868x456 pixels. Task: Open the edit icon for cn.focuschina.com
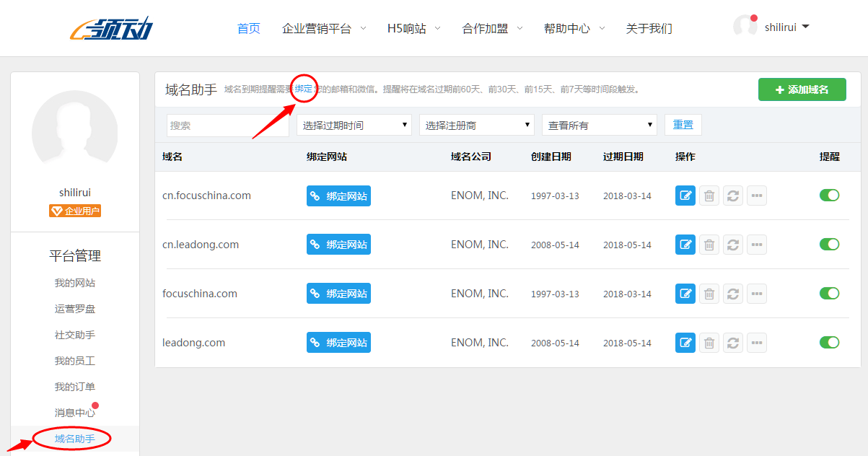[x=685, y=195]
